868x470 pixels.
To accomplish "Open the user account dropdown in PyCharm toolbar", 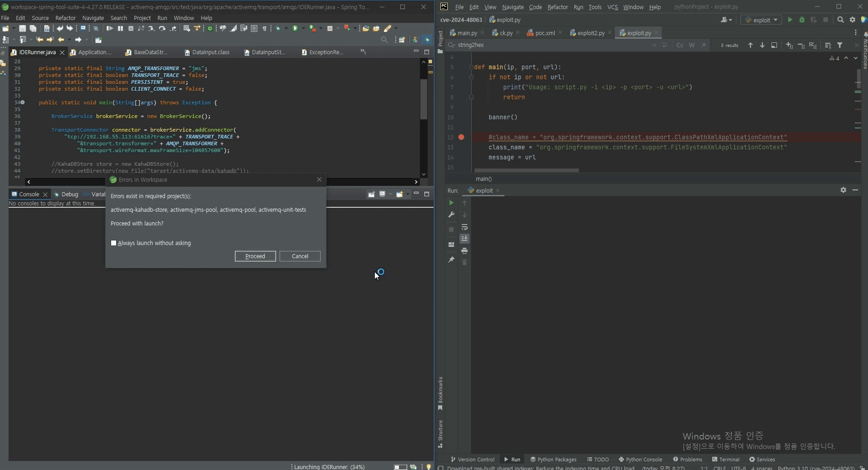I will 726,20.
